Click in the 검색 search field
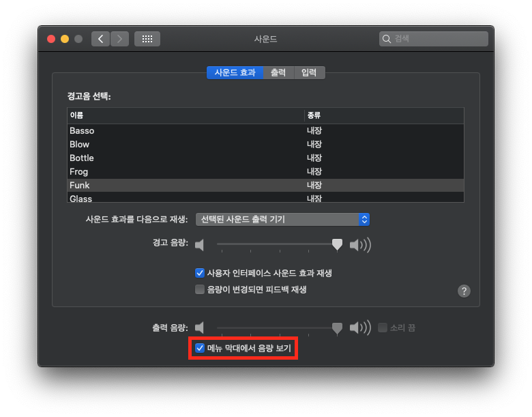 (434, 39)
